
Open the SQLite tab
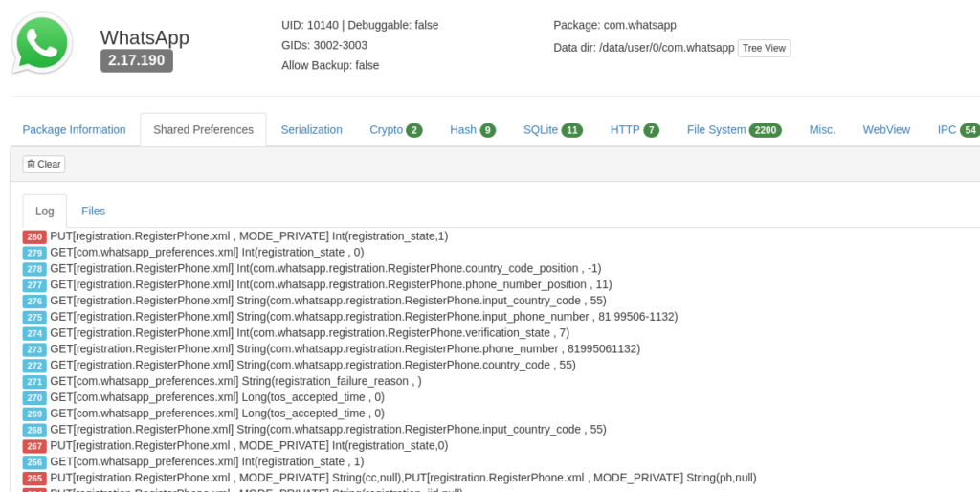pos(552,130)
